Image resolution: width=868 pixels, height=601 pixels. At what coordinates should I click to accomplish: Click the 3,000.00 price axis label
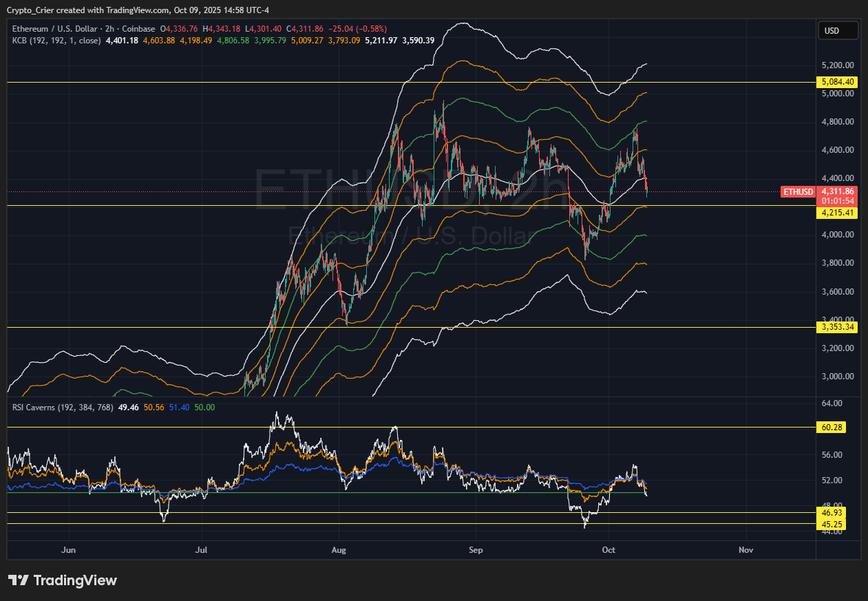pyautogui.click(x=838, y=377)
